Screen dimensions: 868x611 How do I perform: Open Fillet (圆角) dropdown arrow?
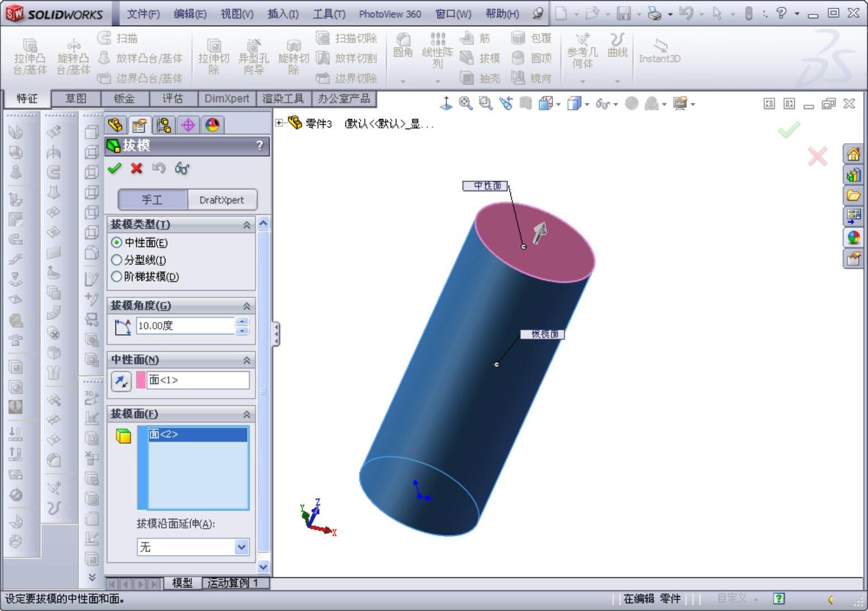pyautogui.click(x=402, y=82)
